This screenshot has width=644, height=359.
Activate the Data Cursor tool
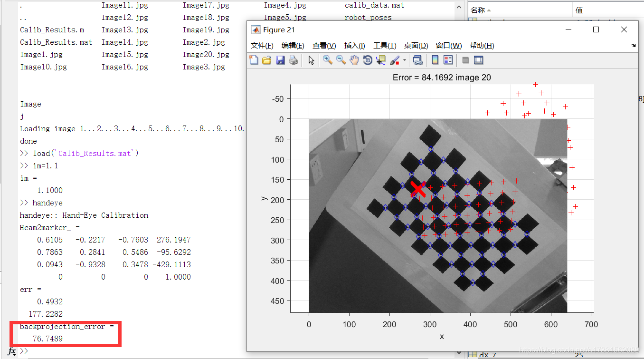[380, 60]
